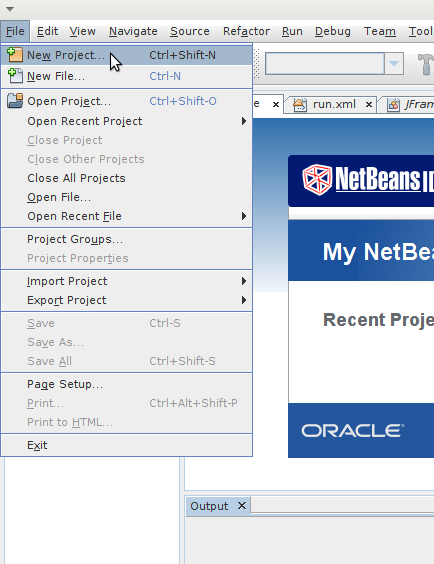Screen dimensions: 434x564
Task: Open the View menu
Action: point(83,31)
